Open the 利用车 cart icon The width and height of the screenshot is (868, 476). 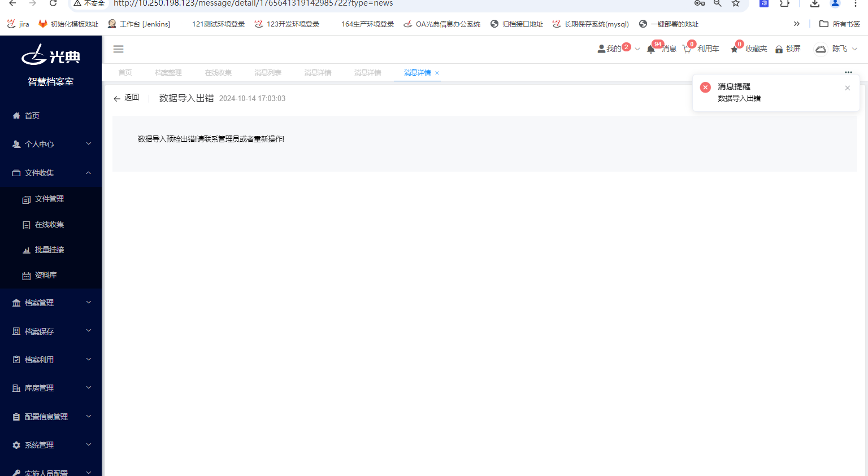pos(687,49)
